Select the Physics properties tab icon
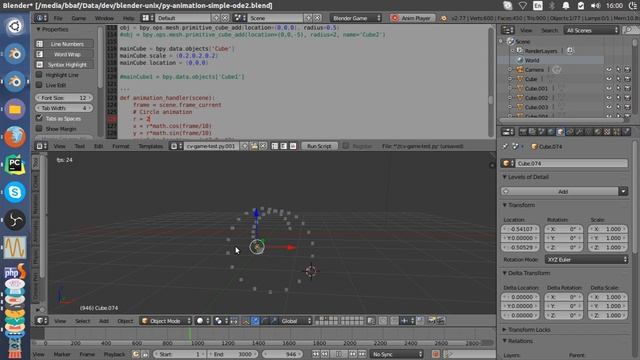This screenshot has width=640, height=360. click(626, 132)
